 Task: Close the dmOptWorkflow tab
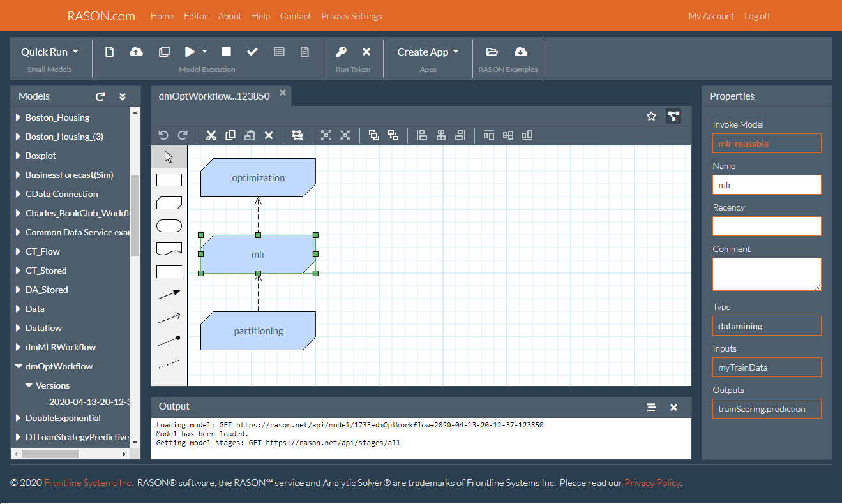[283, 93]
